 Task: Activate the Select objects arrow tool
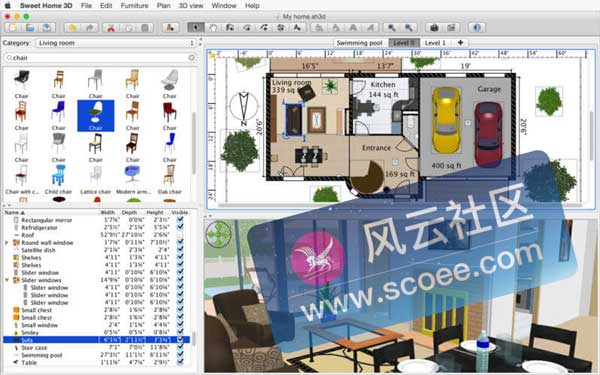196,28
